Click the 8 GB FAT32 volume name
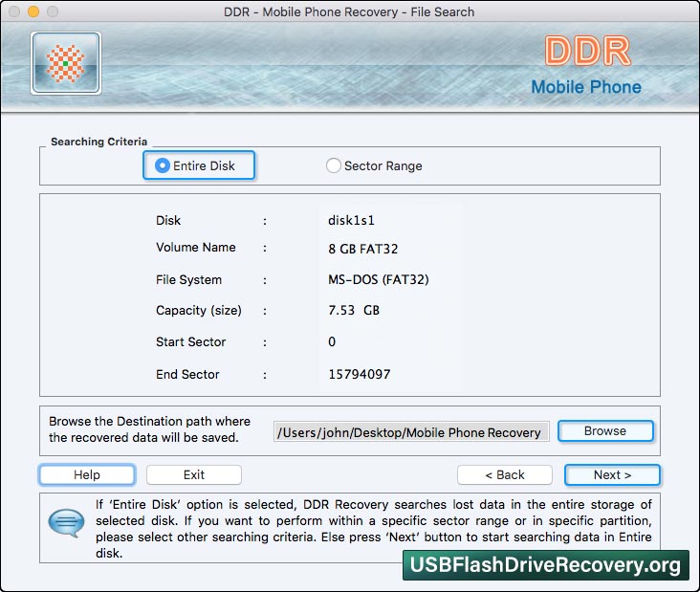The image size is (700, 592). coord(363,249)
